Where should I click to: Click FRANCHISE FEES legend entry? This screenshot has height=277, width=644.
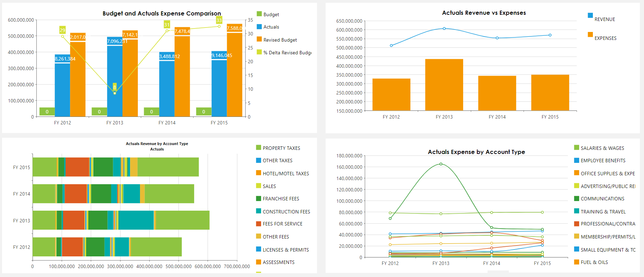(x=278, y=199)
